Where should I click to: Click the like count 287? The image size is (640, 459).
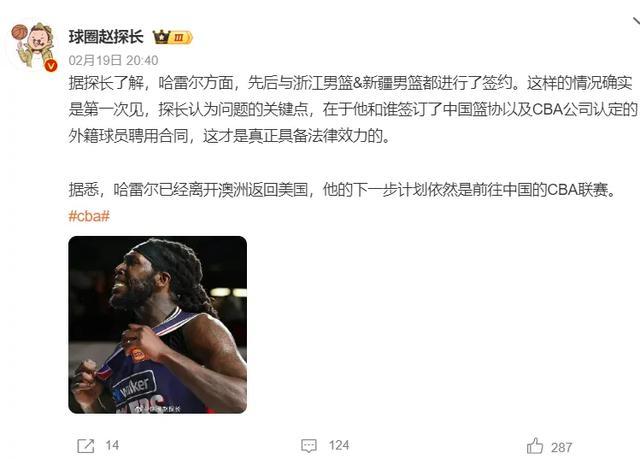coord(561,448)
